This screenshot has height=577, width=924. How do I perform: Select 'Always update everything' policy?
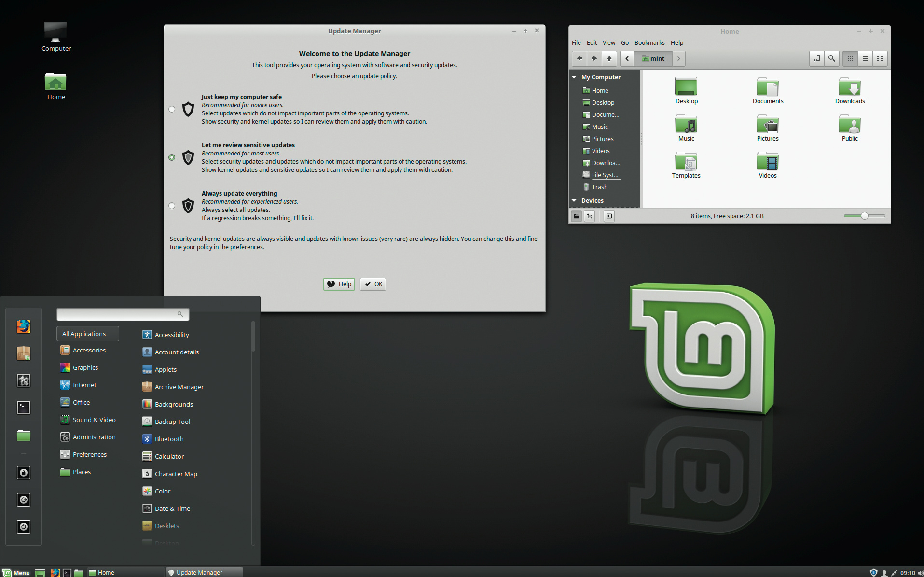[x=172, y=206]
